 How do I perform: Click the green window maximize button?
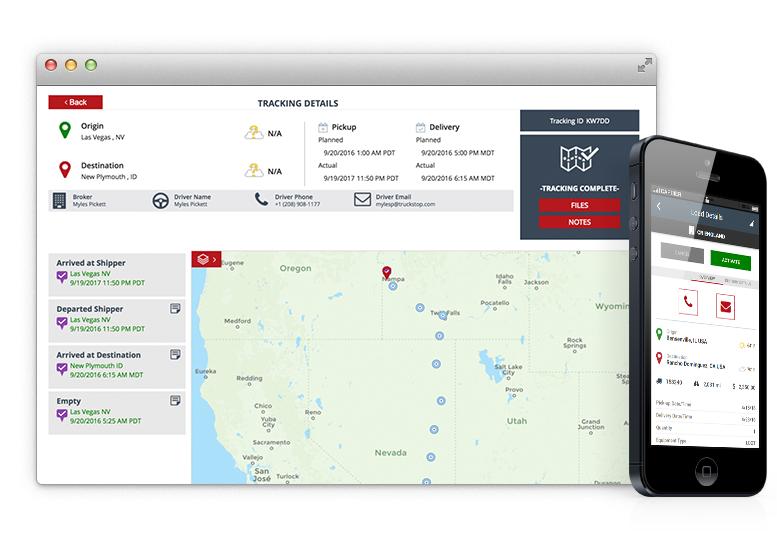tap(91, 65)
